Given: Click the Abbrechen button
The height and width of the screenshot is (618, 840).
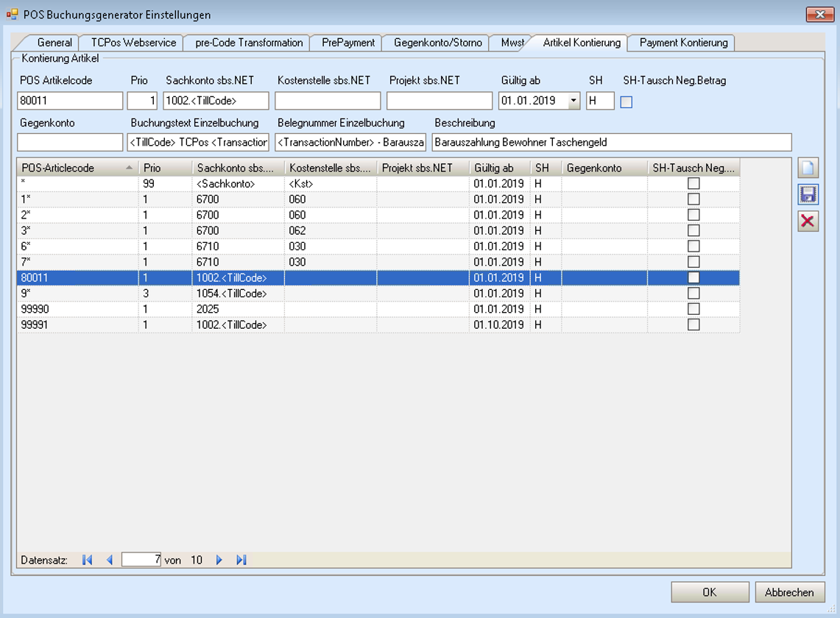Looking at the screenshot, I should [789, 592].
